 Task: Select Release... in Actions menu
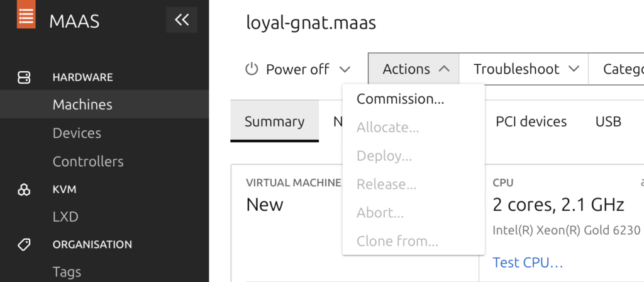[x=414, y=184]
